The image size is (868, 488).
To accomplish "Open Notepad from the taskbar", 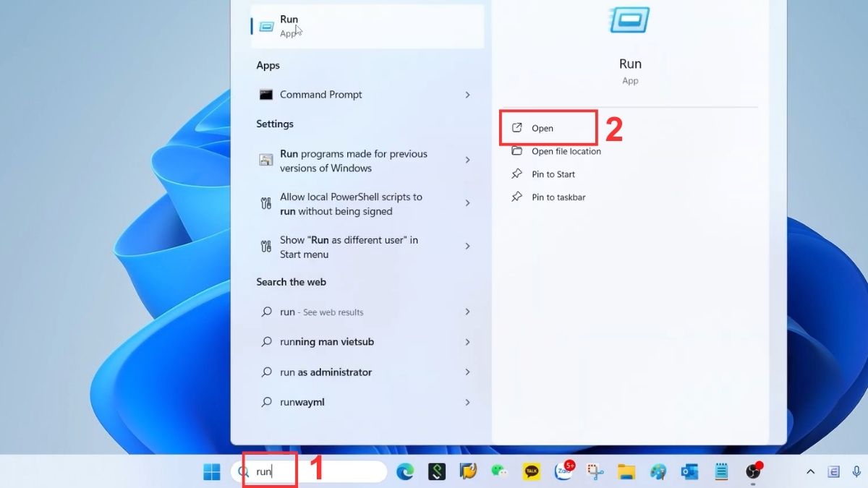I will 721,472.
